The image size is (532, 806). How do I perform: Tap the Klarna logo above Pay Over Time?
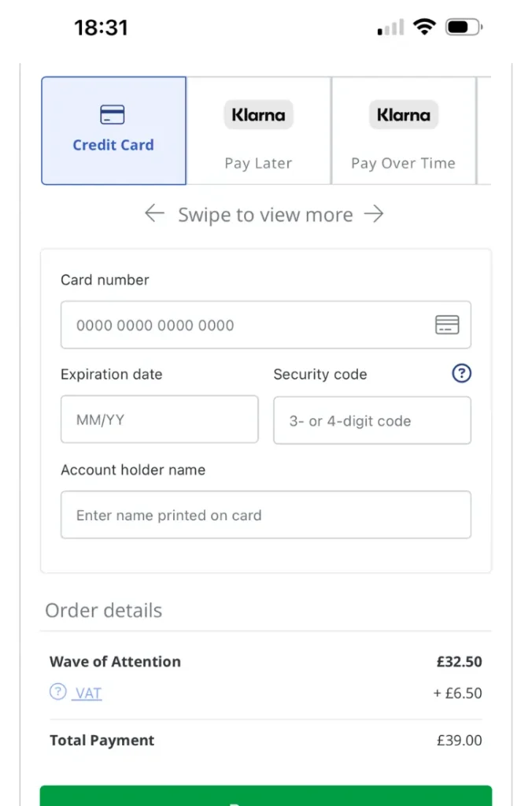point(403,115)
